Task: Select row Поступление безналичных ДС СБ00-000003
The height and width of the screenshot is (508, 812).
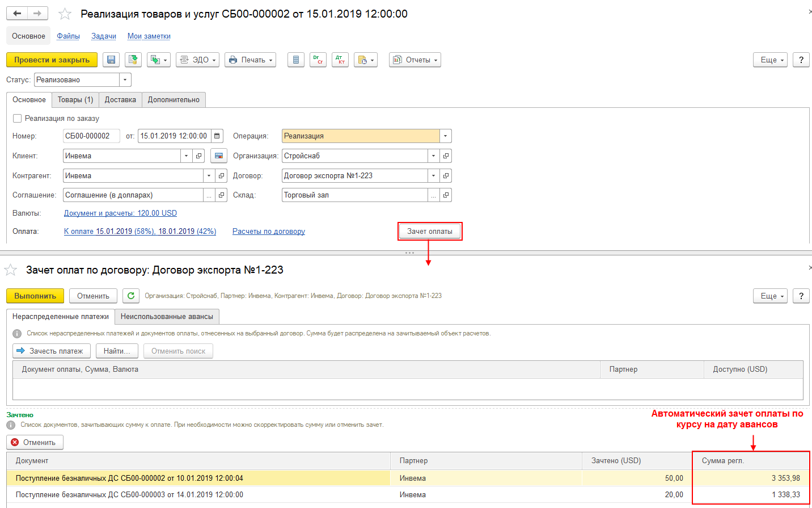Action: (x=408, y=494)
